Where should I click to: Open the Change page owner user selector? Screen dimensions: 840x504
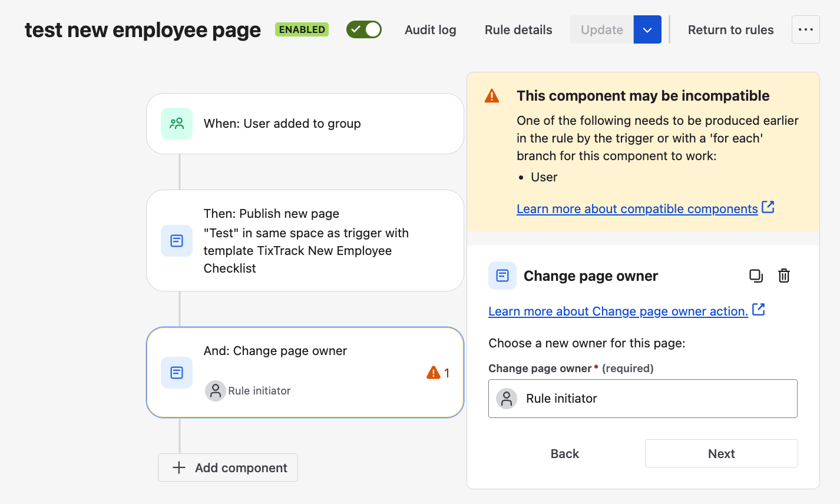coord(643,399)
